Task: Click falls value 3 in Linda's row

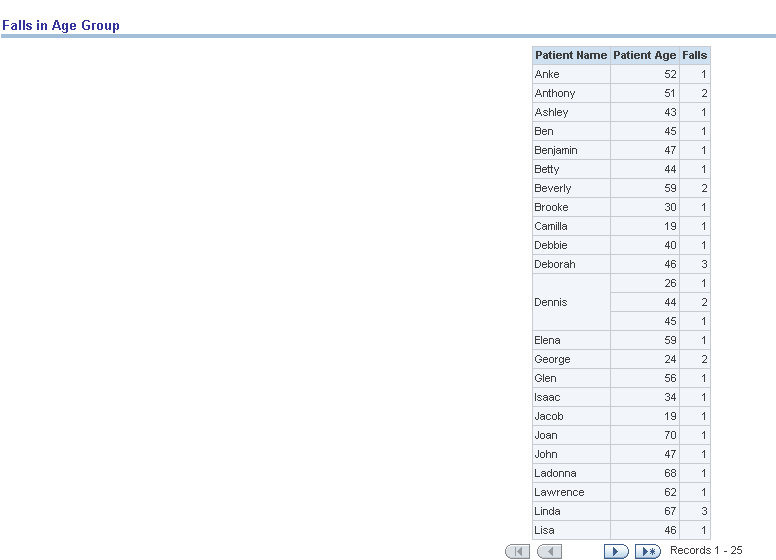Action: tap(695, 511)
